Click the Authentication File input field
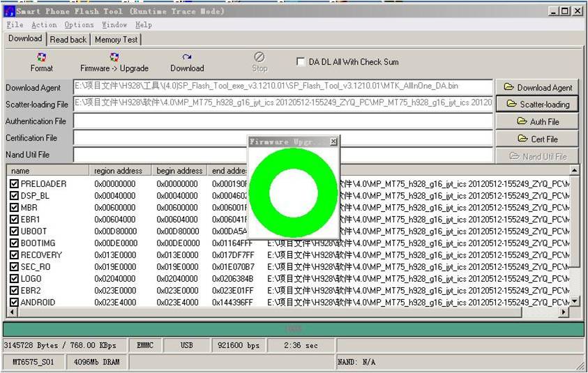The image size is (588, 373). click(283, 121)
